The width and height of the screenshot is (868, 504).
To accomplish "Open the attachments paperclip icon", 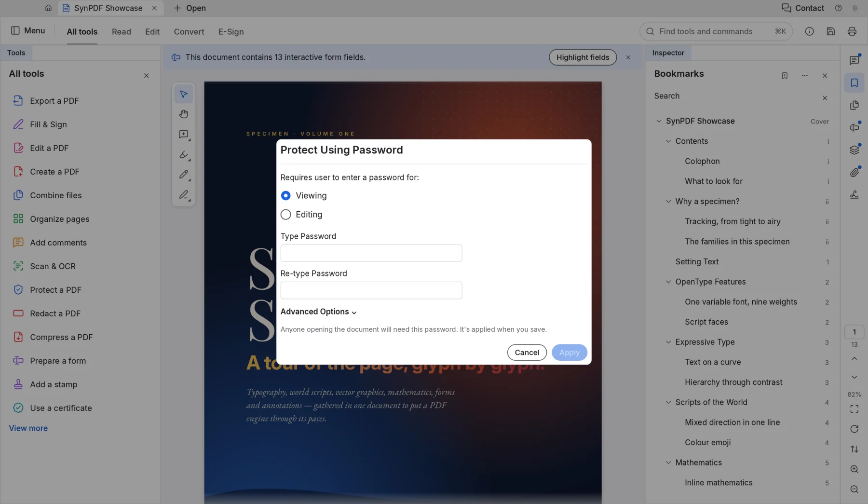I will click(854, 172).
